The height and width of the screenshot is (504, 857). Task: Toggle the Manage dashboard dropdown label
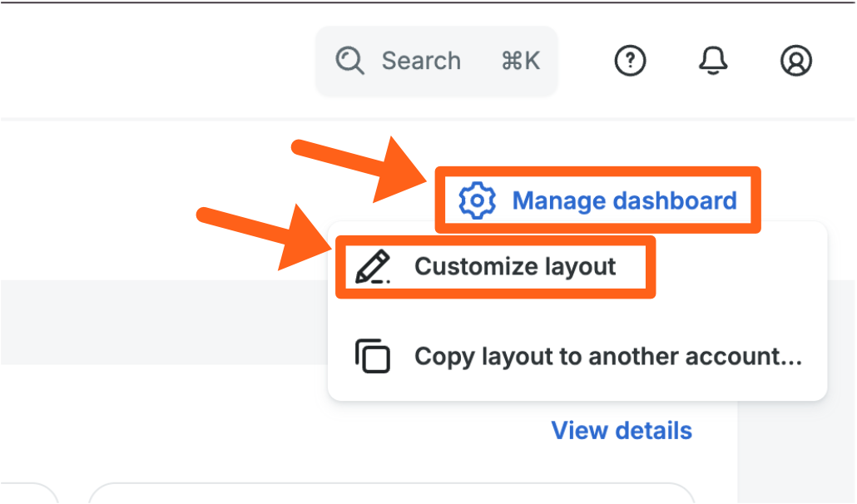tap(624, 201)
